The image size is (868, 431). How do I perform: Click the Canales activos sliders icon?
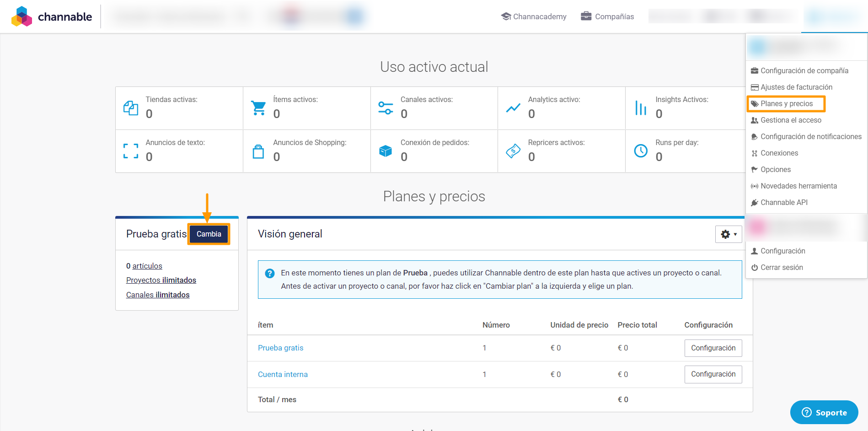pyautogui.click(x=386, y=108)
